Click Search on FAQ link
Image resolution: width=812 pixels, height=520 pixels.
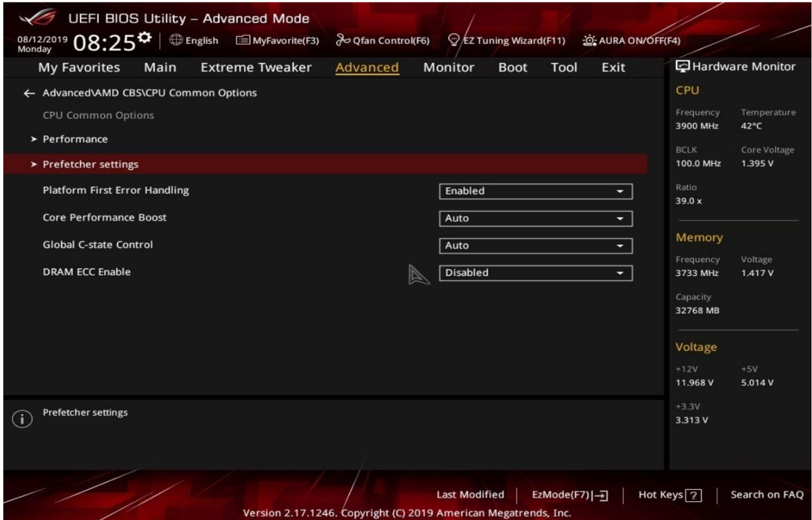tap(767, 495)
